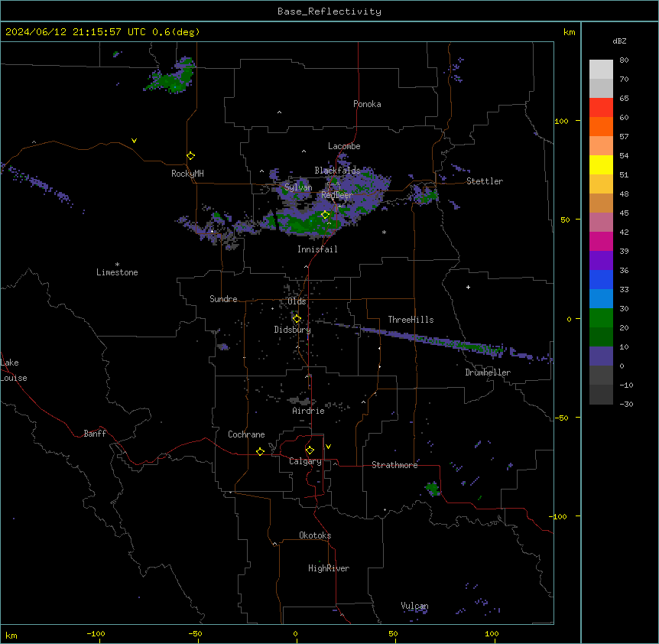Click the Strathmore label
The height and width of the screenshot is (644, 659).
tap(394, 465)
